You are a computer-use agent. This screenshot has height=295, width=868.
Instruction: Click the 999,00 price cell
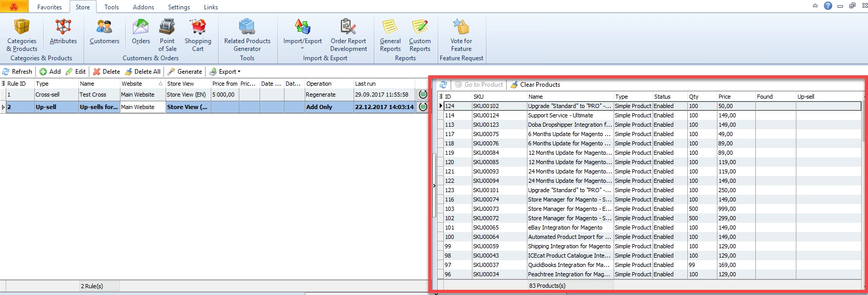pos(736,209)
